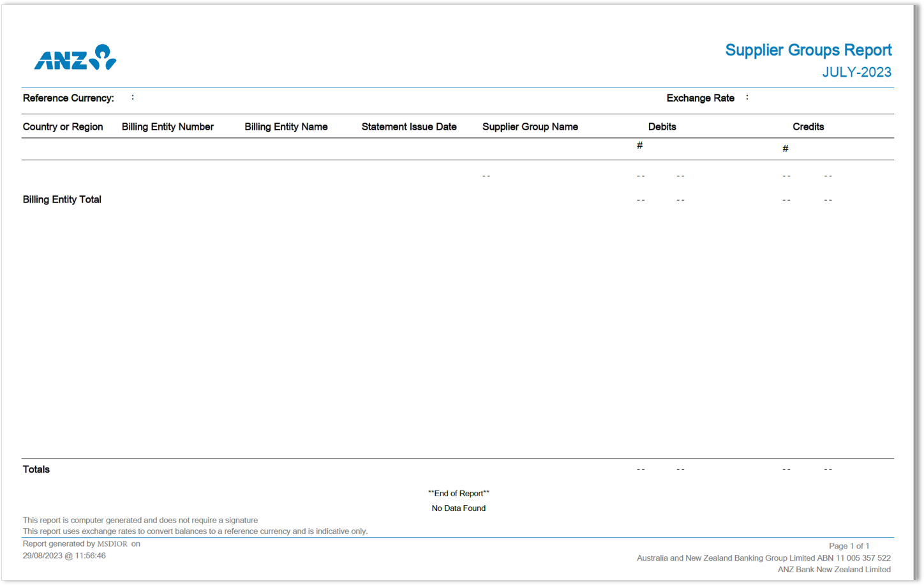Select the Supplier Groups Report title
The width and height of the screenshot is (924, 585).
pyautogui.click(x=808, y=50)
